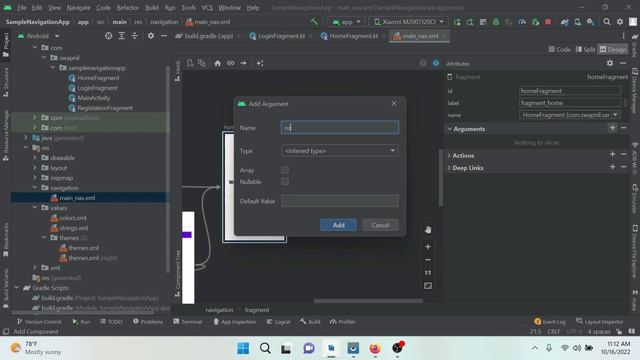
Task: Click the Debug app bug icon
Action: 496,22
